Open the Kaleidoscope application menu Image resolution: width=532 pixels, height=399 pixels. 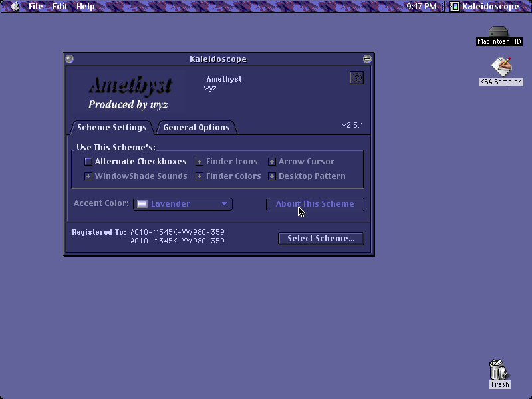pos(484,7)
